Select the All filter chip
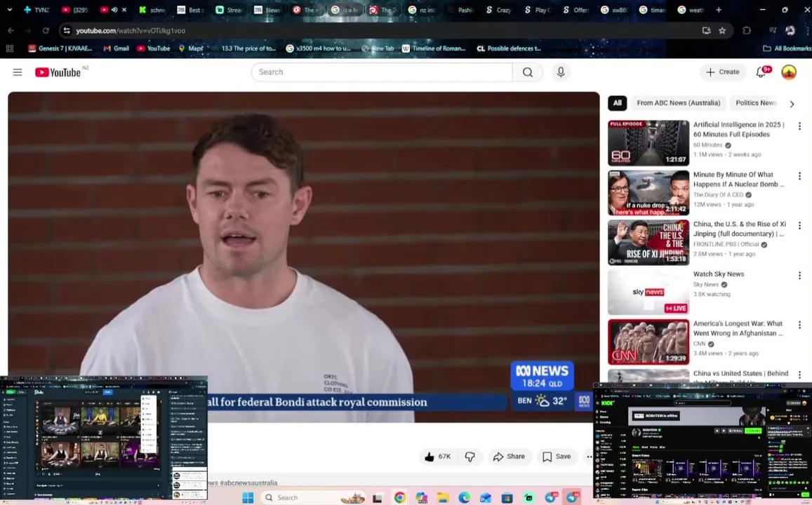Screen dimensions: 812x505 coord(618,103)
